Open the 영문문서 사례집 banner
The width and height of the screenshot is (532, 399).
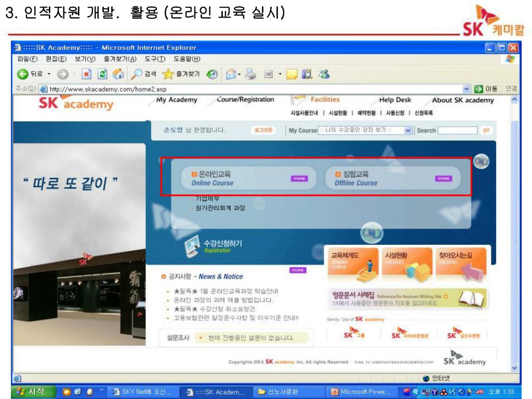(408, 298)
